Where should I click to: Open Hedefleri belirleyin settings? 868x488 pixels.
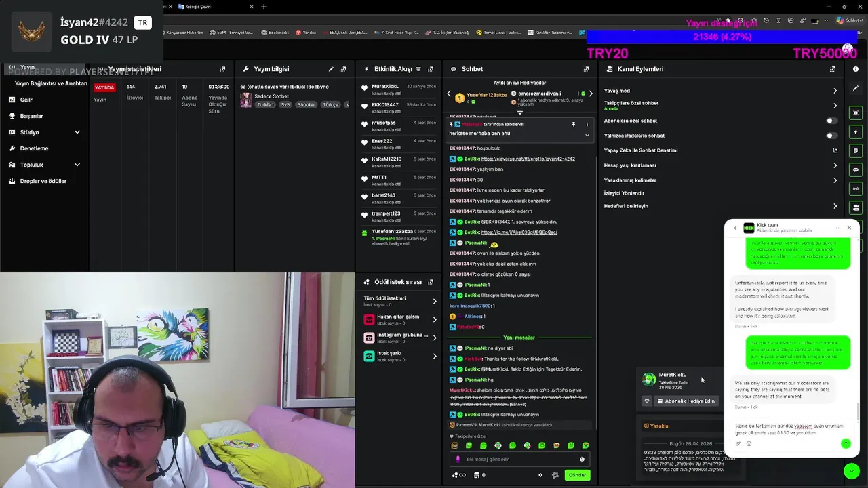click(x=721, y=206)
